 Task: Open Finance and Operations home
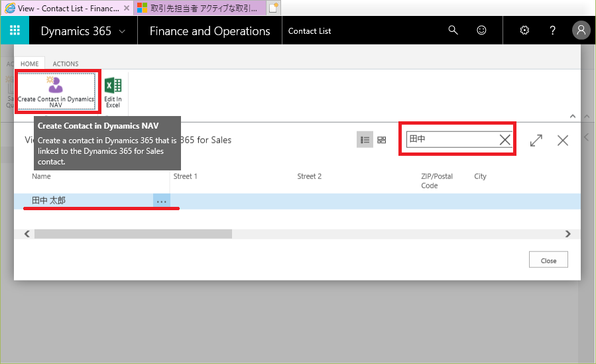pyautogui.click(x=209, y=31)
